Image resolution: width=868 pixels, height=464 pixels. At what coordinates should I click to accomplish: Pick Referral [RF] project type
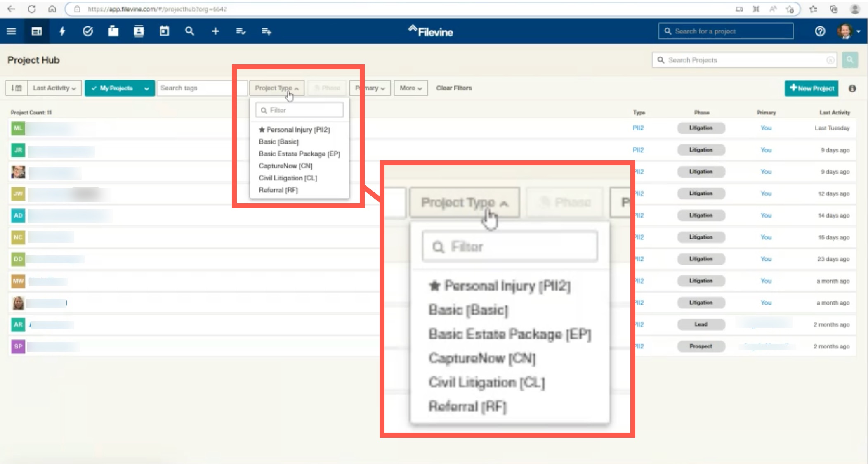click(278, 190)
